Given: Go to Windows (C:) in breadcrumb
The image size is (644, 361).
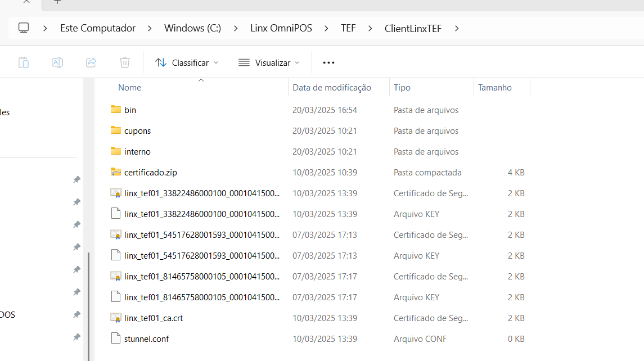Looking at the screenshot, I should tap(192, 28).
